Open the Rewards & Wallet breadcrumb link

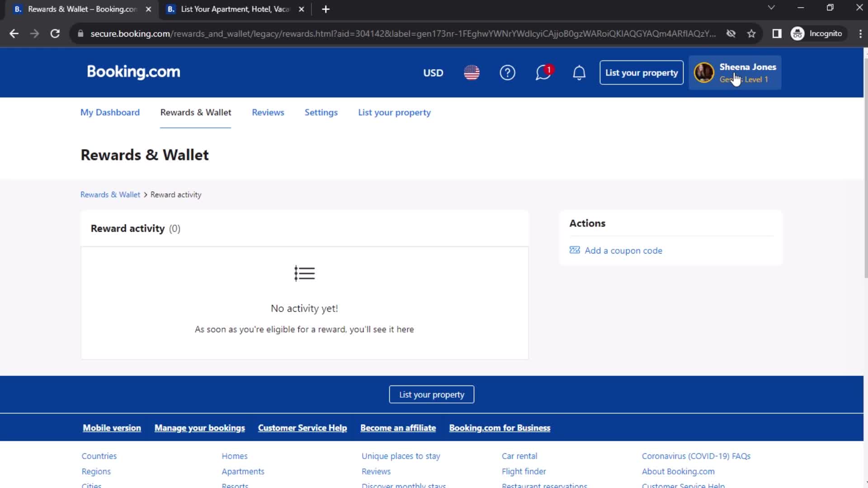click(110, 194)
